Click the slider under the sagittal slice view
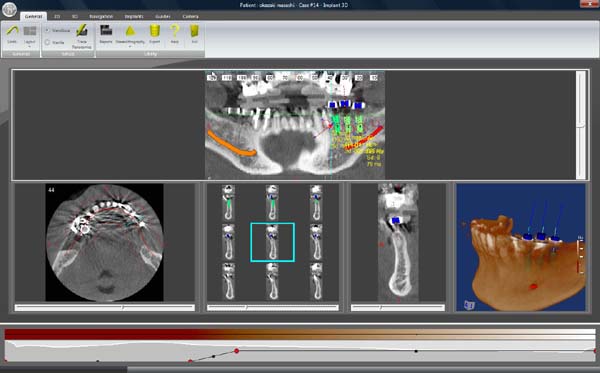This screenshot has height=373, width=600. (x=398, y=307)
